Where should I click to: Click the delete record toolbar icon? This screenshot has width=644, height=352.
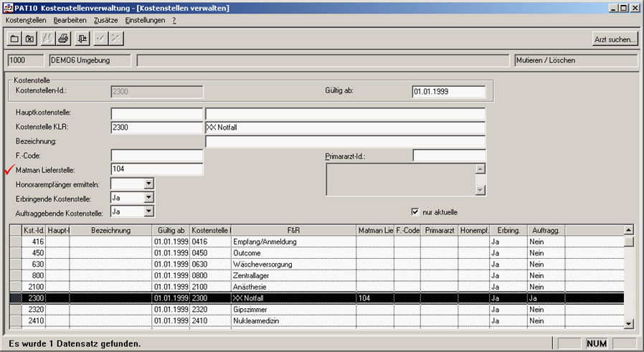(x=30, y=39)
